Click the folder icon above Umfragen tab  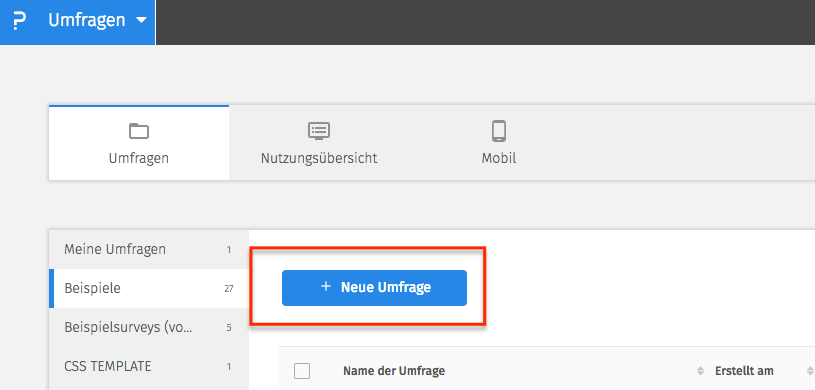coord(139,131)
